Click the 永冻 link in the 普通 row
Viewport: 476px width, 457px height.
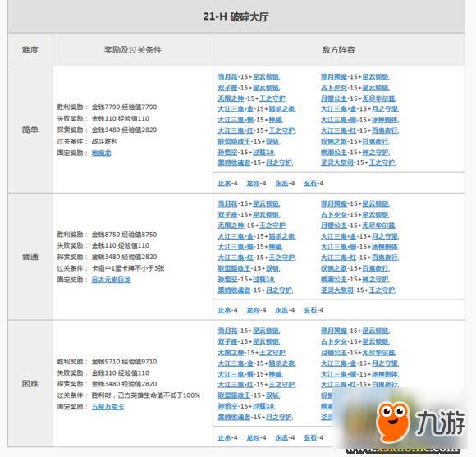(x=281, y=310)
